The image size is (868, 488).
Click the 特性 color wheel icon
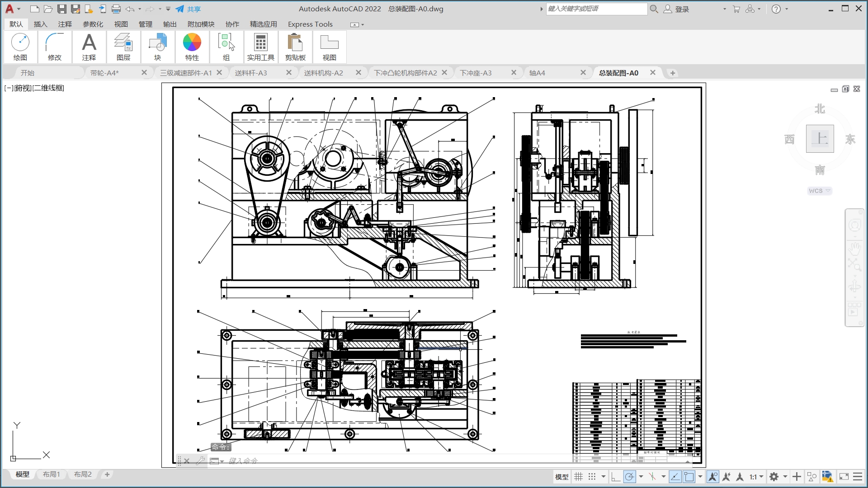click(192, 42)
